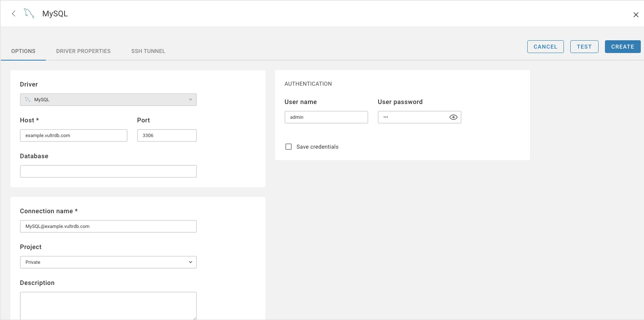Click the empty Database input field
This screenshot has height=320, width=644.
[108, 171]
